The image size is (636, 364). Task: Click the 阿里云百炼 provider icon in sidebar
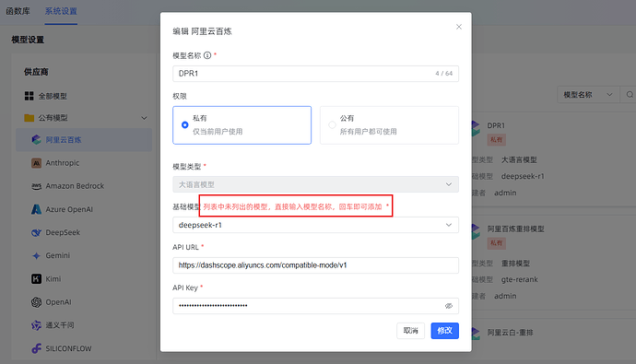point(36,140)
